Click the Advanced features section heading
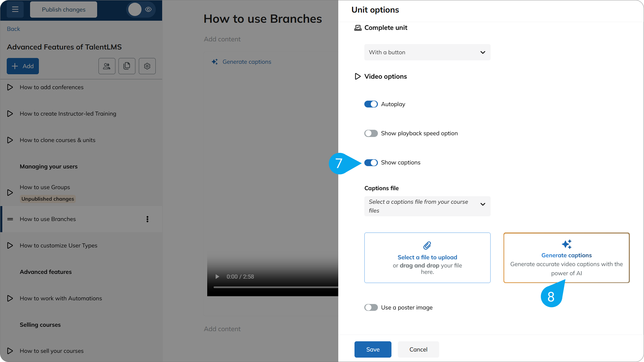 (46, 272)
